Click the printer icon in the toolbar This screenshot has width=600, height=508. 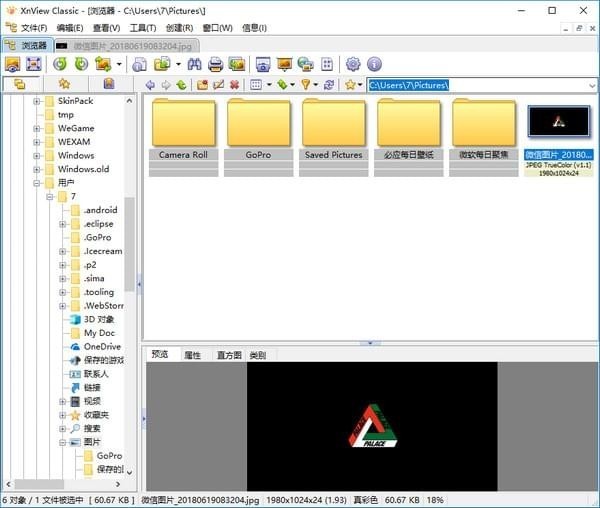[214, 64]
